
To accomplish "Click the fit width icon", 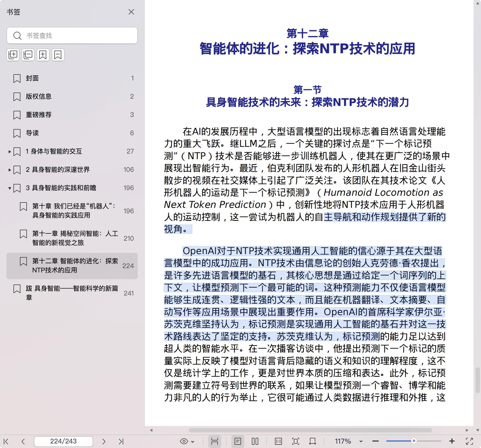I will (313, 441).
